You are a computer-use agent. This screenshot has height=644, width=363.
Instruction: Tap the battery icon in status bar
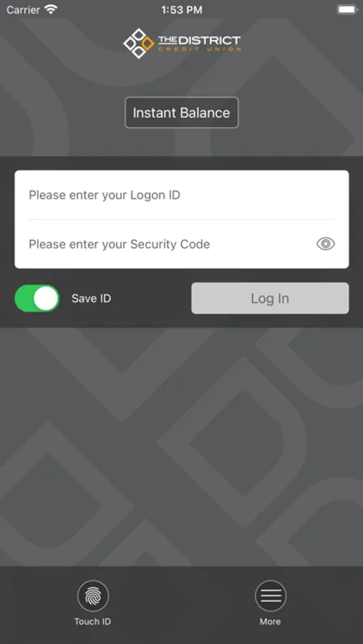[347, 9]
